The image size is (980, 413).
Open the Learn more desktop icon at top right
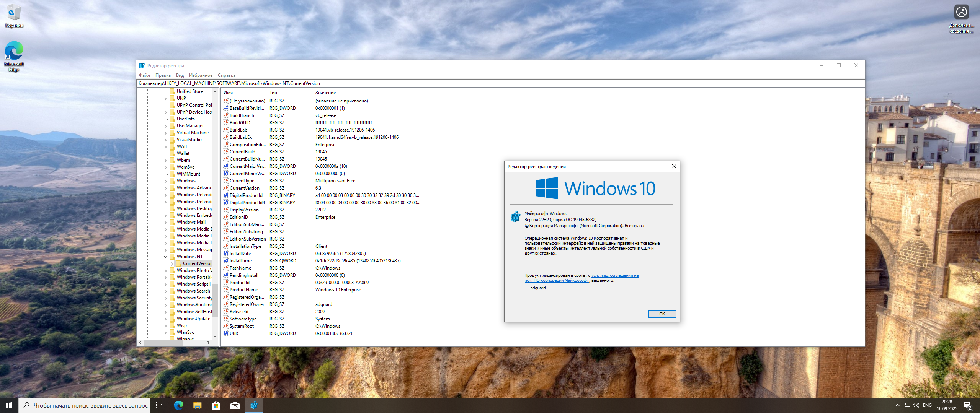[x=961, y=19]
